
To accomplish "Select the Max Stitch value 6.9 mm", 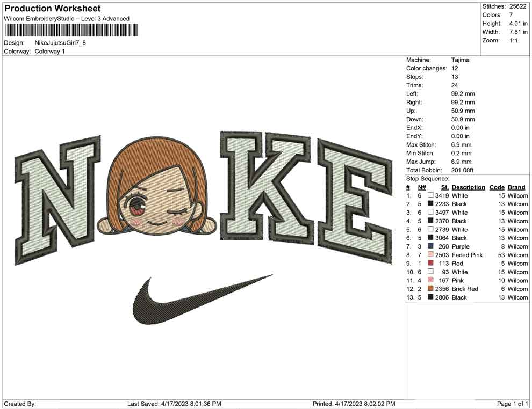I will (x=461, y=145).
